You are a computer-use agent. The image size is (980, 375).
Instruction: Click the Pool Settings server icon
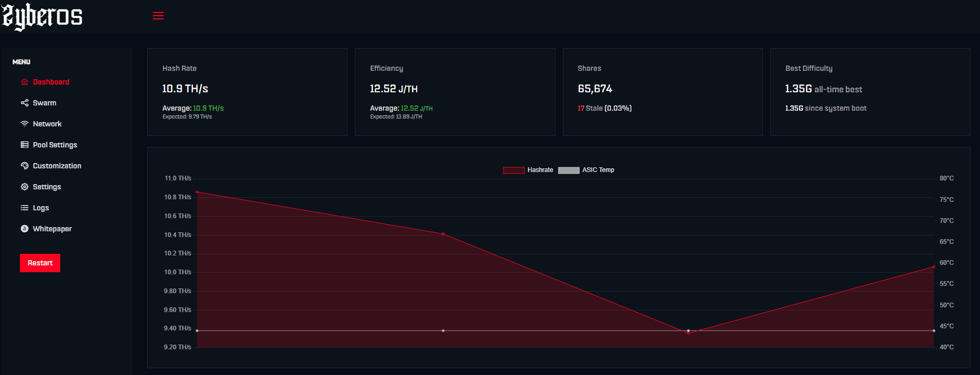tap(25, 145)
